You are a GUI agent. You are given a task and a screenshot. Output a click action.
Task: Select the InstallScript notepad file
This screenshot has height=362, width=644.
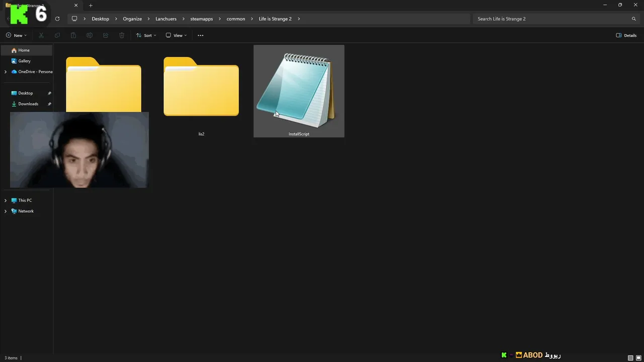click(x=299, y=91)
